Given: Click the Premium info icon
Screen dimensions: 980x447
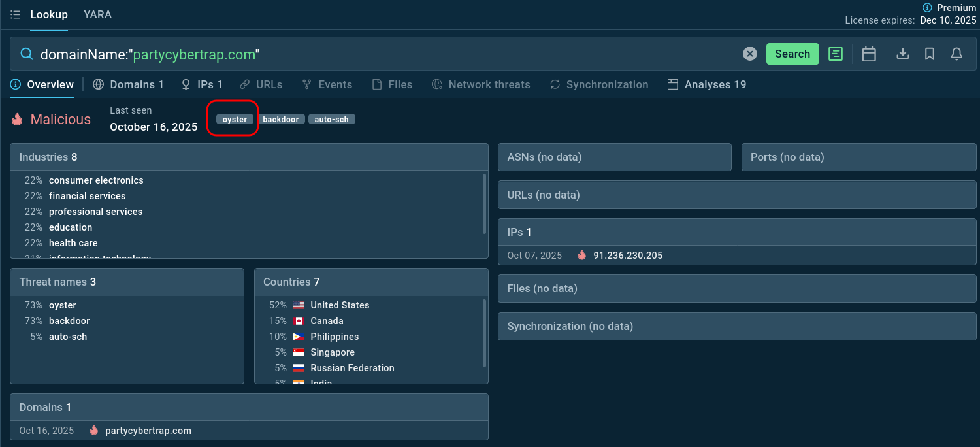Looking at the screenshot, I should click(927, 8).
